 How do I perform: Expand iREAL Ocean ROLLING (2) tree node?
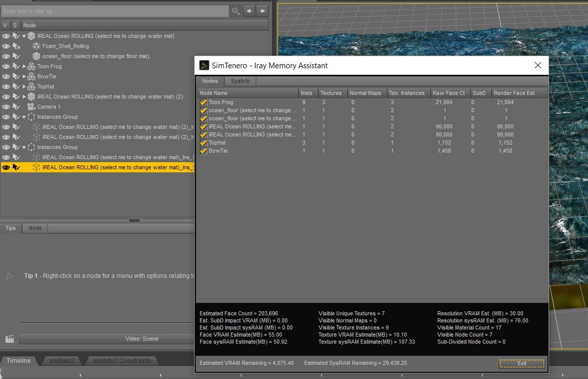[24, 97]
